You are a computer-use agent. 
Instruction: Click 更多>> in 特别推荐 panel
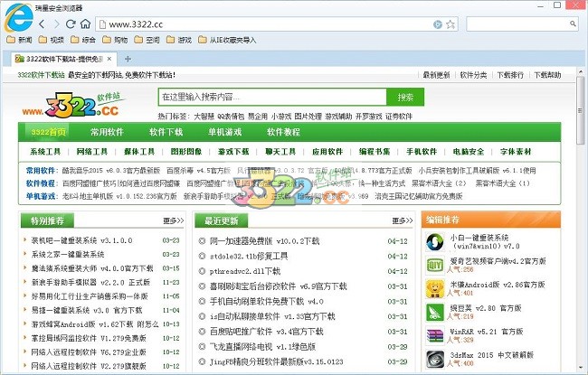[x=174, y=220]
